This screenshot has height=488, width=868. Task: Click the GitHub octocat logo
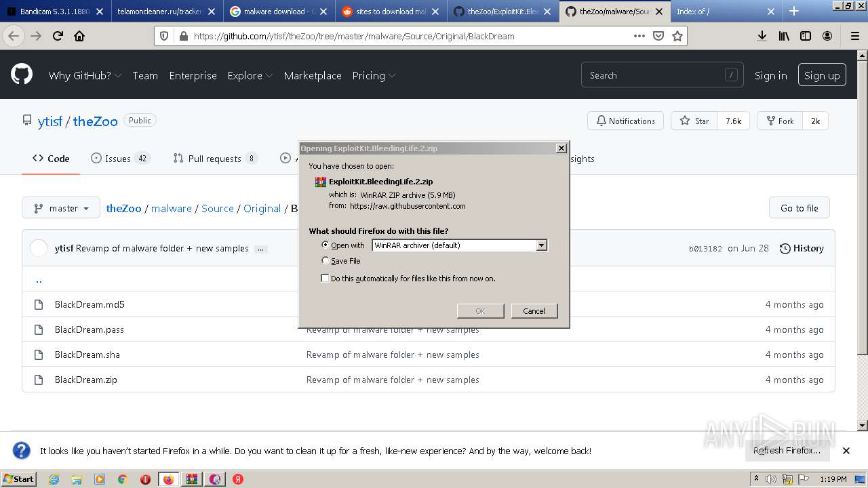coord(22,75)
